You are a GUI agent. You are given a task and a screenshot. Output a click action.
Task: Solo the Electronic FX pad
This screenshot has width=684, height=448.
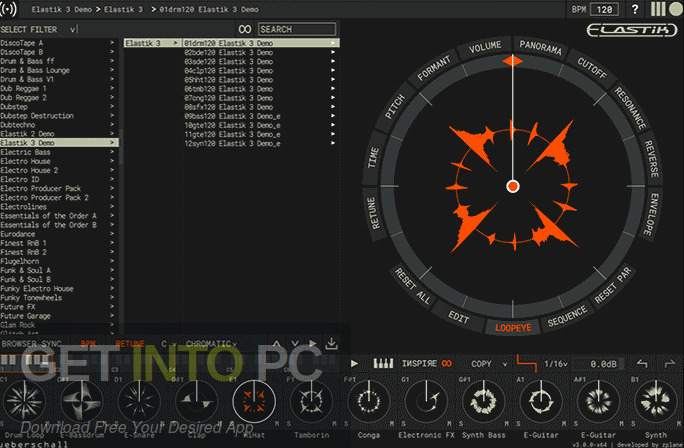[404, 424]
